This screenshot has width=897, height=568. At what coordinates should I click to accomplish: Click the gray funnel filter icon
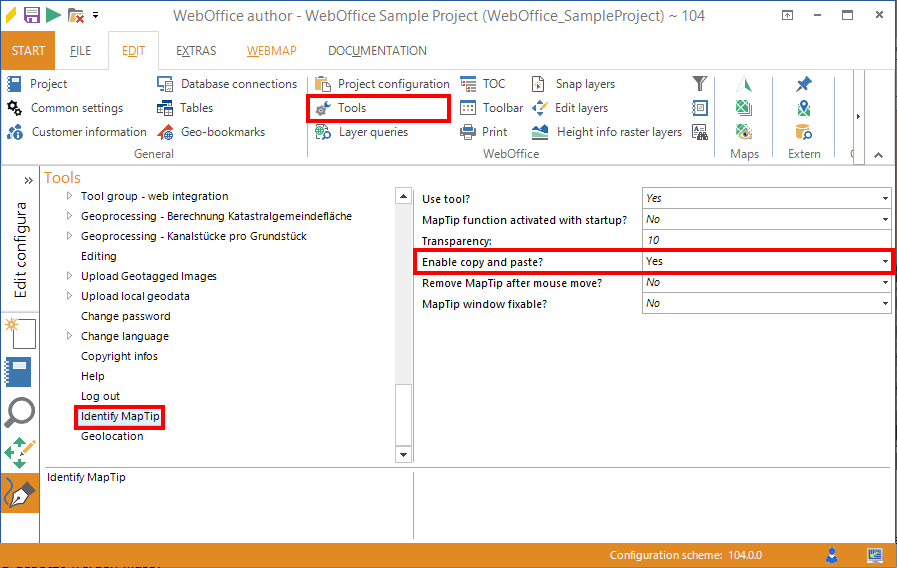pyautogui.click(x=700, y=84)
